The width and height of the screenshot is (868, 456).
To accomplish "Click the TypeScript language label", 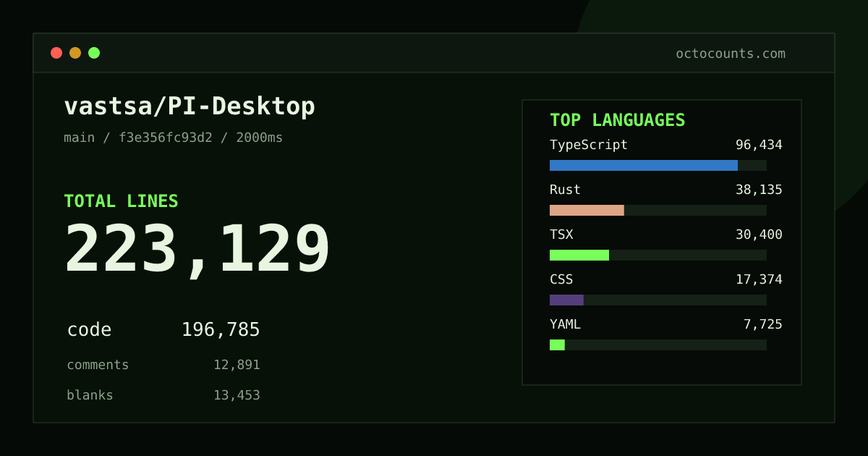I will [589, 145].
